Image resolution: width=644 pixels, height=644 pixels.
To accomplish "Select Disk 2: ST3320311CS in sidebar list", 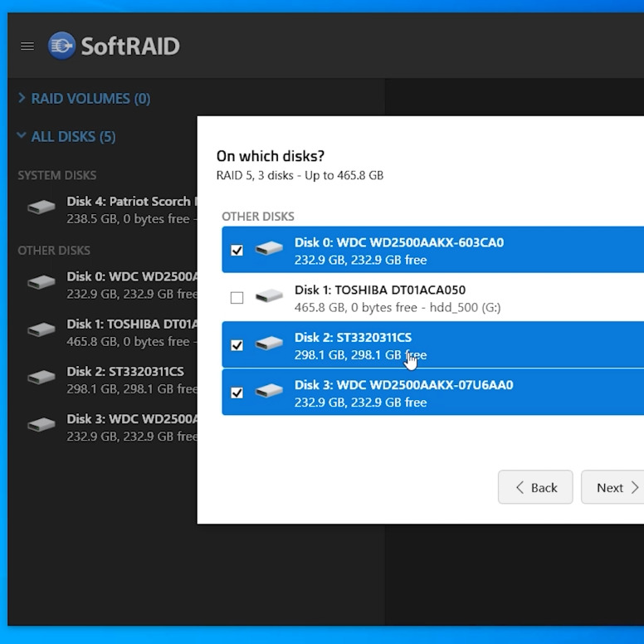I will 110,380.
